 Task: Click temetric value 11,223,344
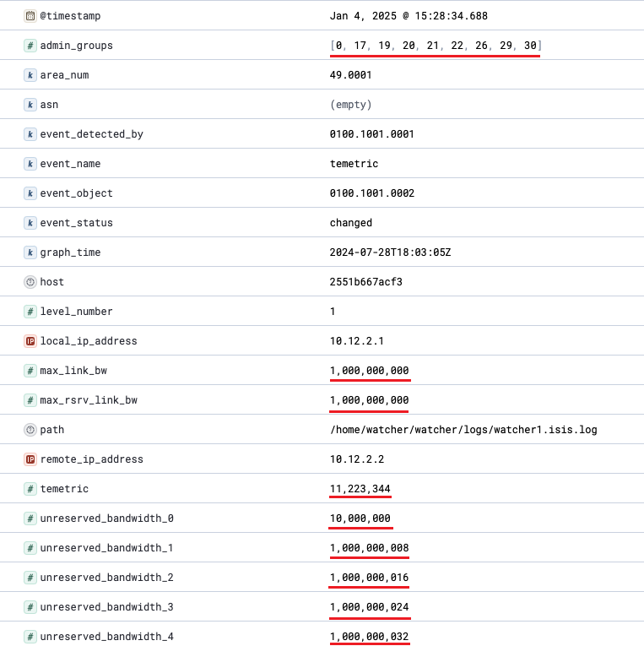click(360, 489)
